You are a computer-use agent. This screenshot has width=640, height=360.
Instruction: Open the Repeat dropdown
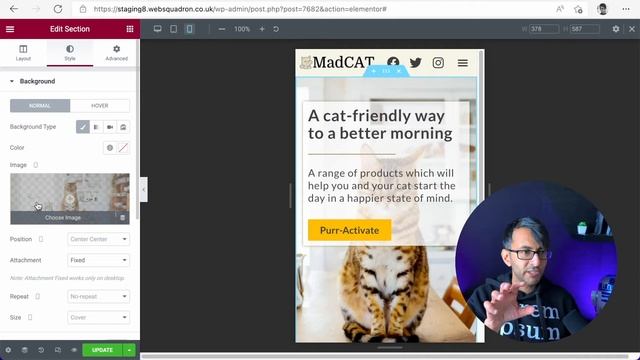[98, 296]
